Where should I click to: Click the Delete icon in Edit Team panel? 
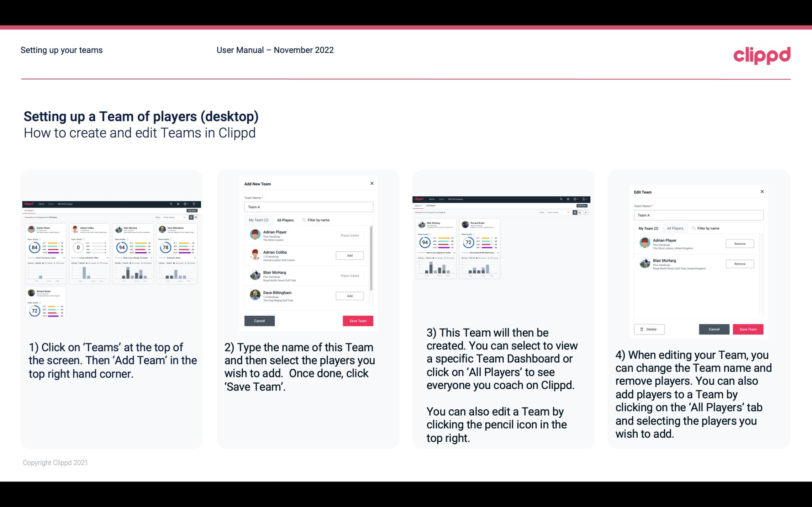(648, 329)
